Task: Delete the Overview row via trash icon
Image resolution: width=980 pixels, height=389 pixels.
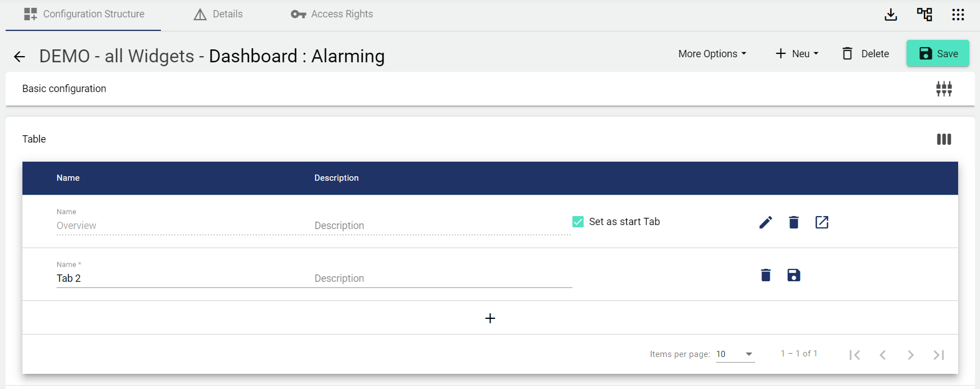Action: click(x=793, y=222)
